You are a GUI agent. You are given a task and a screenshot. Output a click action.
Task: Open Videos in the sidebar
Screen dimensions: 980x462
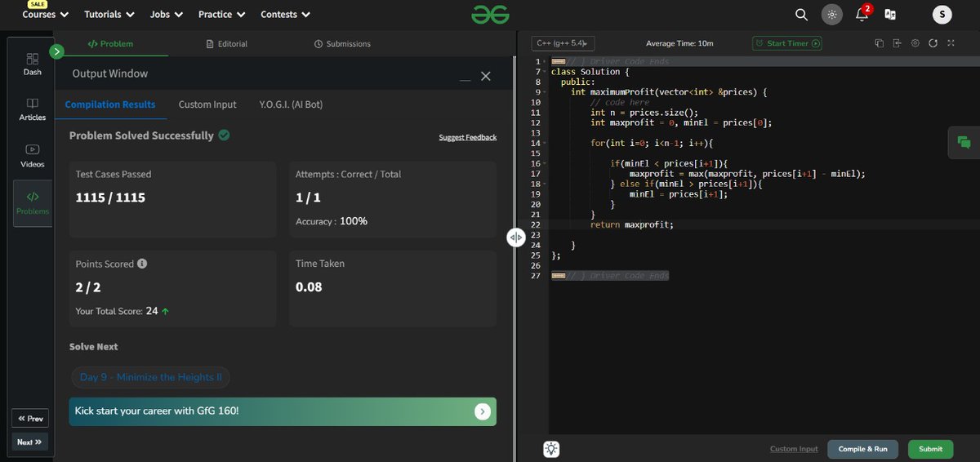32,156
